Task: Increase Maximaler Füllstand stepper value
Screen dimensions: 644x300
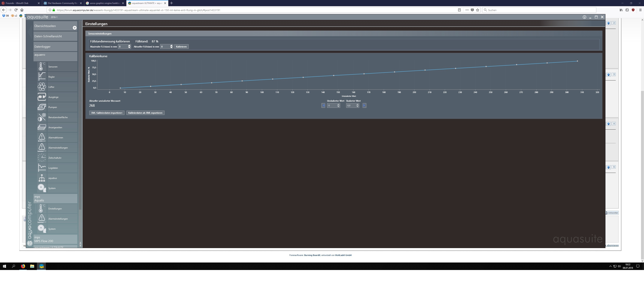Action: pyautogui.click(x=129, y=45)
